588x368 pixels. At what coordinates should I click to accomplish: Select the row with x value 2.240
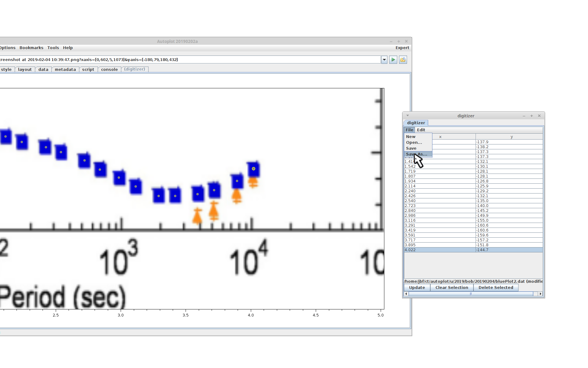click(x=473, y=191)
